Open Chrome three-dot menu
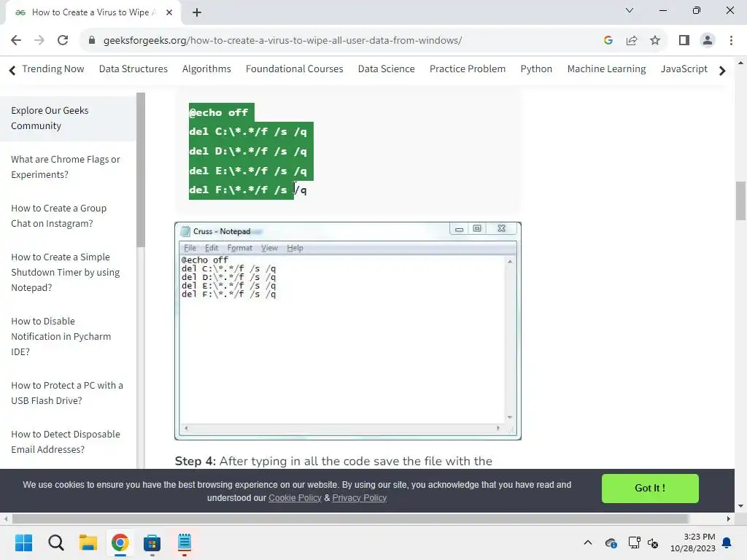Screen dimensions: 747x560 [731, 41]
